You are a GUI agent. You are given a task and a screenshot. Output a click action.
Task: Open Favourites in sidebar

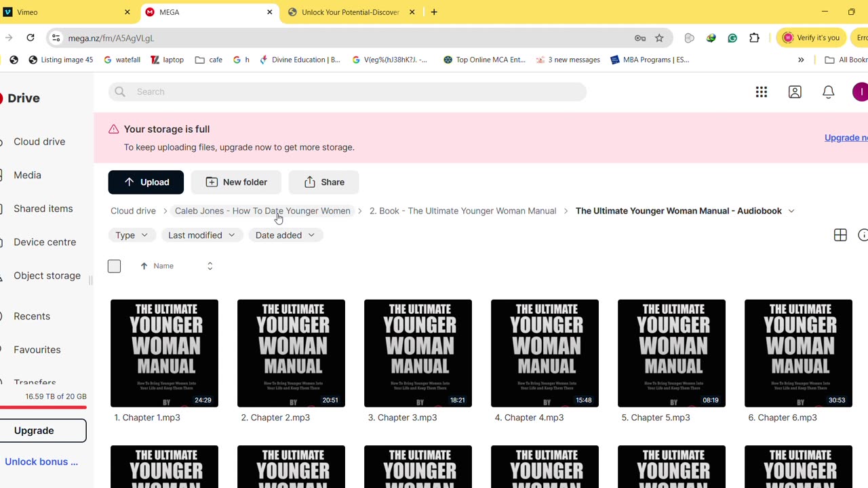tap(37, 350)
